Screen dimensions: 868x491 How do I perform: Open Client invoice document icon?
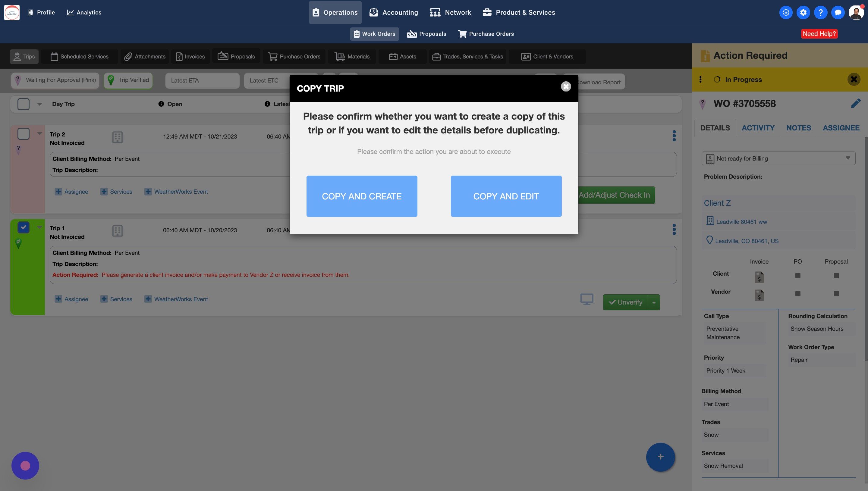point(759,277)
